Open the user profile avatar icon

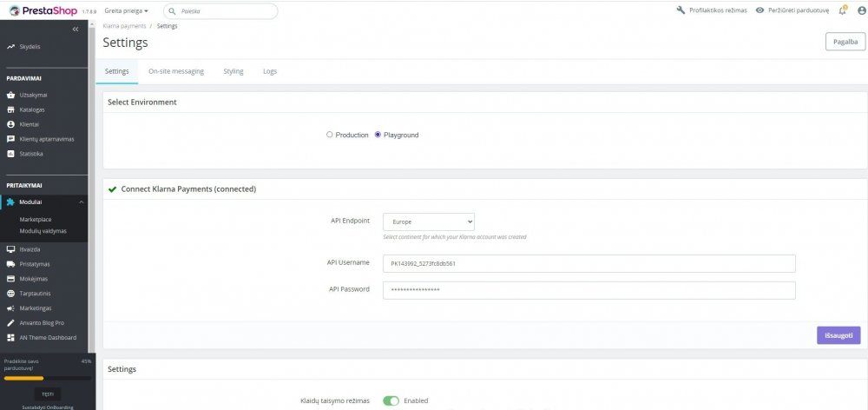861,10
